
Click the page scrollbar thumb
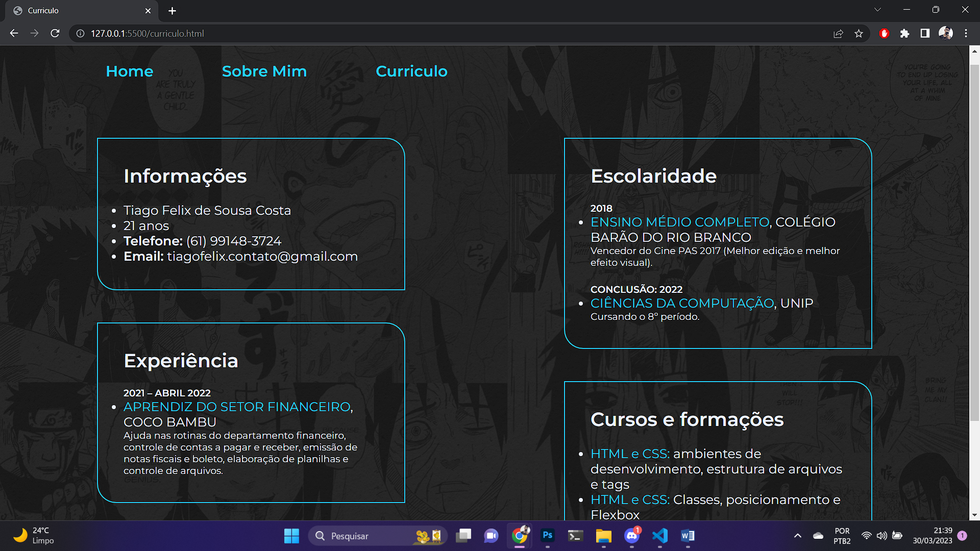click(x=974, y=242)
